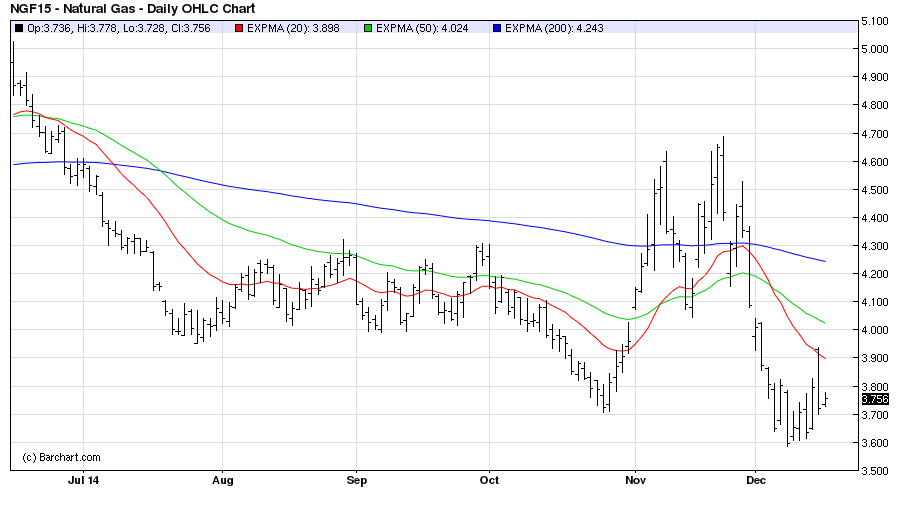Click the green EXPMA (50) legend swatch
Viewport: 900px width, 511px height.
point(370,28)
